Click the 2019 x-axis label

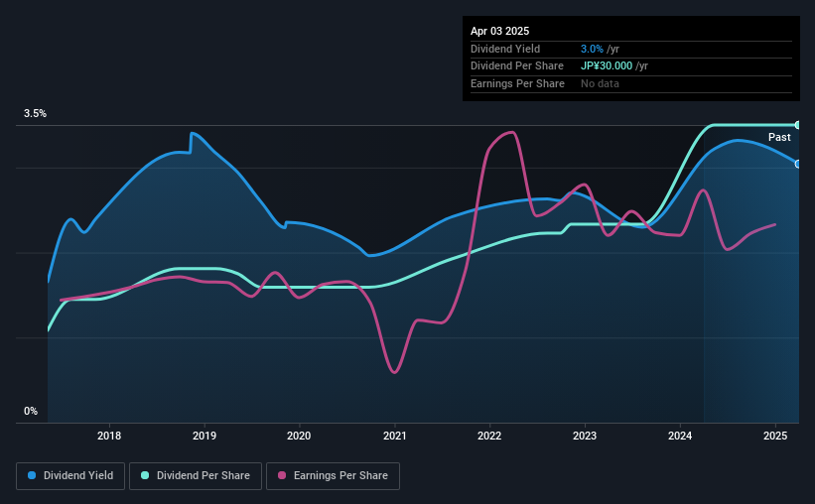204,436
